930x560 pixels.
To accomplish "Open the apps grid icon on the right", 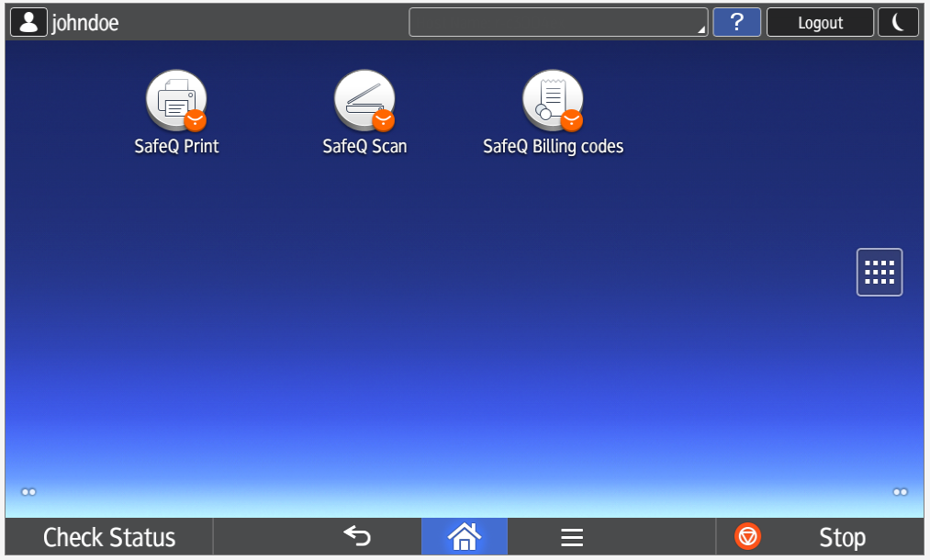I will point(879,272).
